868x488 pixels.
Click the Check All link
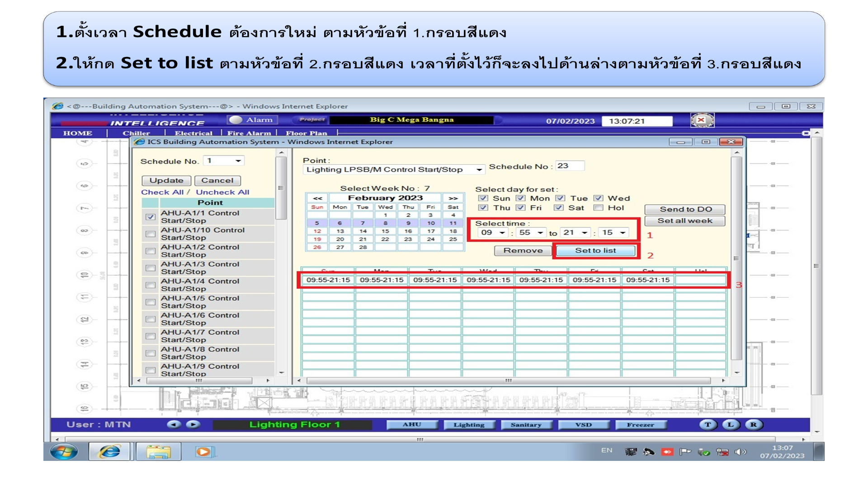162,192
